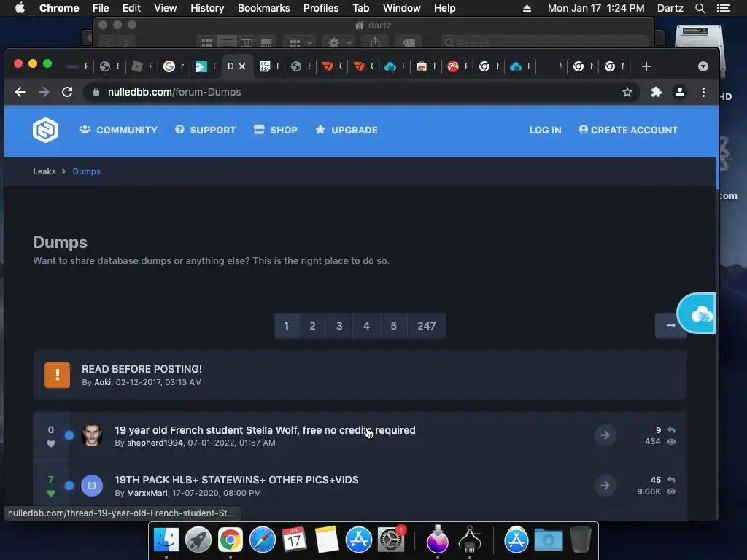This screenshot has width=747, height=560.
Task: Go to last post arrow of 19TH PACK thread
Action: pyautogui.click(x=605, y=486)
